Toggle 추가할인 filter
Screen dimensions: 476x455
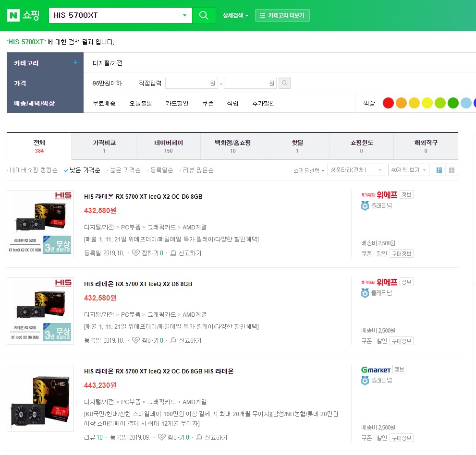tap(264, 103)
